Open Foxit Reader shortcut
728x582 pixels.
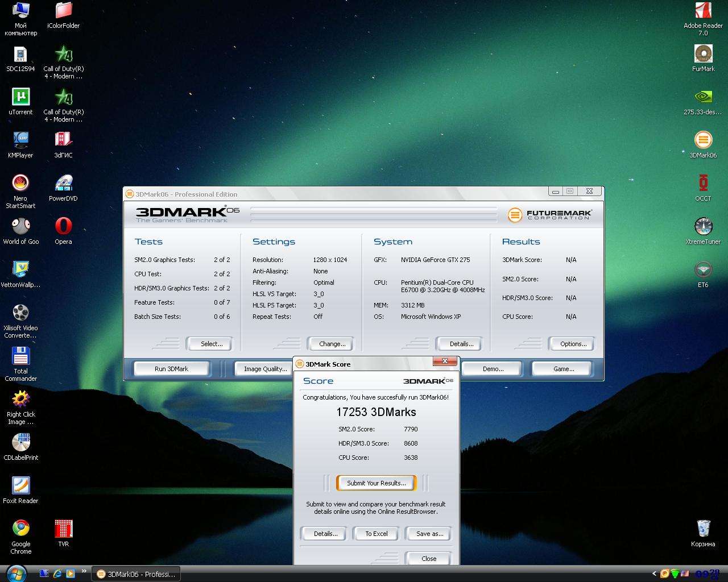click(x=20, y=490)
